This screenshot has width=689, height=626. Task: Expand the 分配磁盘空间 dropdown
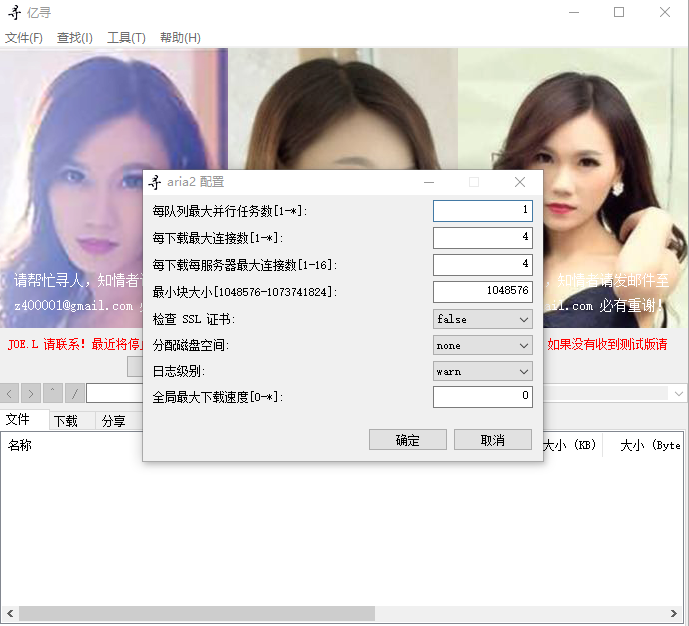tap(483, 345)
